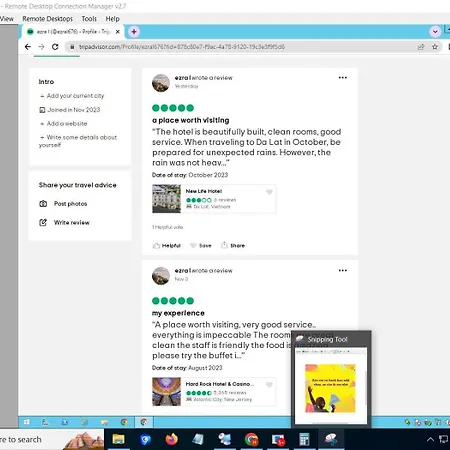The image size is (450, 450).
Task: Open Google Chrome from the host taskbar
Action: pyautogui.click(x=252, y=439)
